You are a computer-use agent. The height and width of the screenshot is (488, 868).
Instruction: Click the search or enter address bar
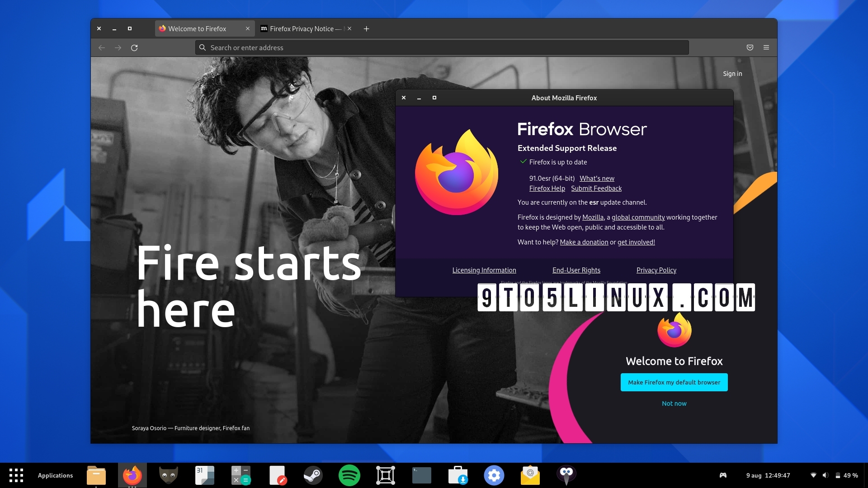click(442, 47)
